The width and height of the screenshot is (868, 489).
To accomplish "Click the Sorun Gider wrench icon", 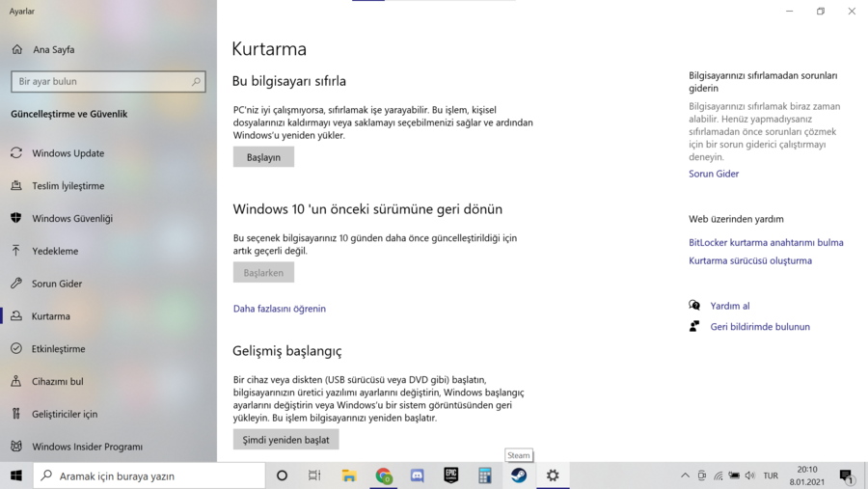I will 16,283.
